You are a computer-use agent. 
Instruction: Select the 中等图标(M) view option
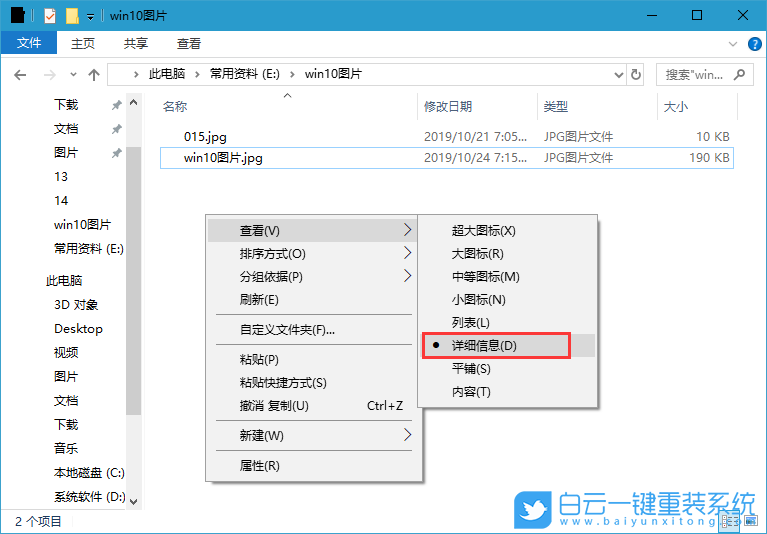[x=508, y=277]
